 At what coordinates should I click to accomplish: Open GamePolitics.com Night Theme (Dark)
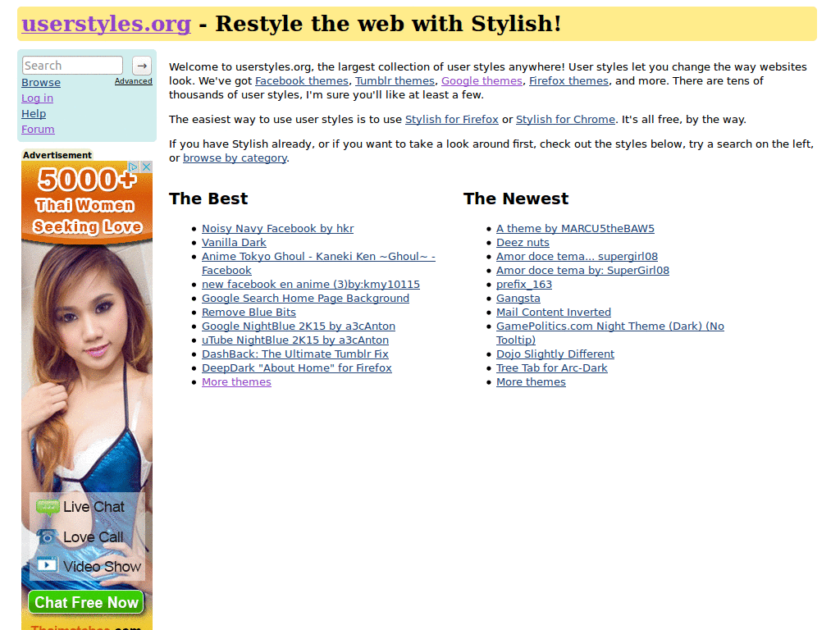(x=610, y=333)
